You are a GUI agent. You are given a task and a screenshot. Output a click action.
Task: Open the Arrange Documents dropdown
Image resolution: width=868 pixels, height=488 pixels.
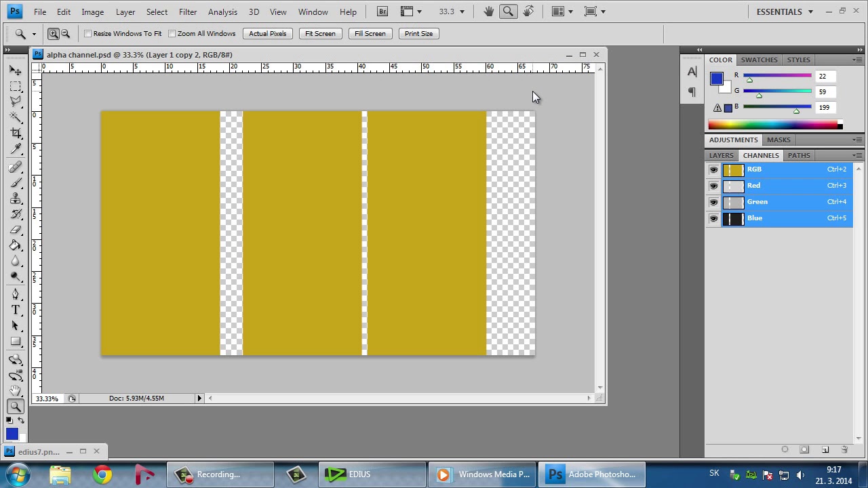pyautogui.click(x=561, y=12)
